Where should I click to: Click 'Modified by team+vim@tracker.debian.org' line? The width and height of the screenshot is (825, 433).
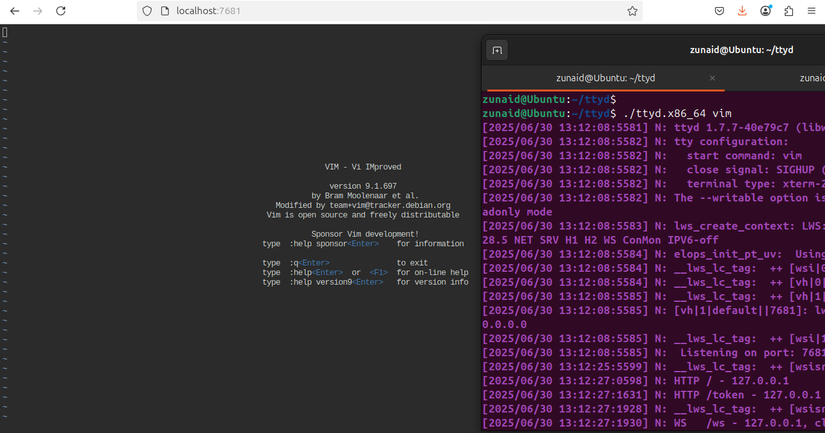pos(363,205)
